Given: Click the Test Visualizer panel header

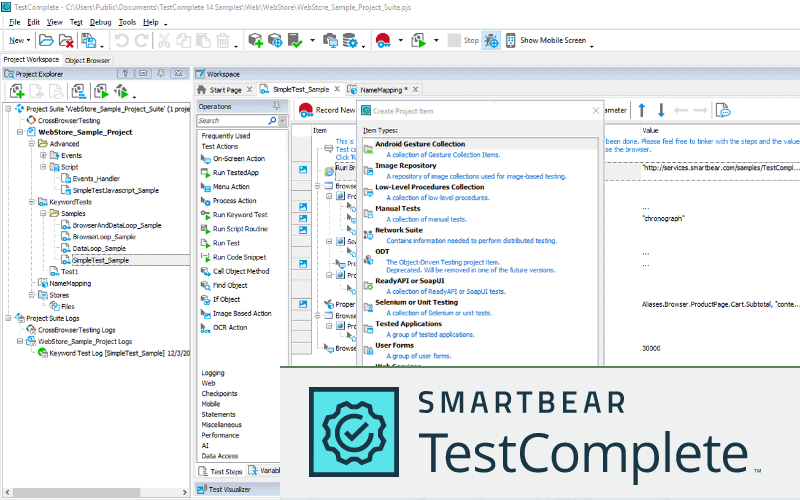Looking at the screenshot, I should click(x=238, y=489).
